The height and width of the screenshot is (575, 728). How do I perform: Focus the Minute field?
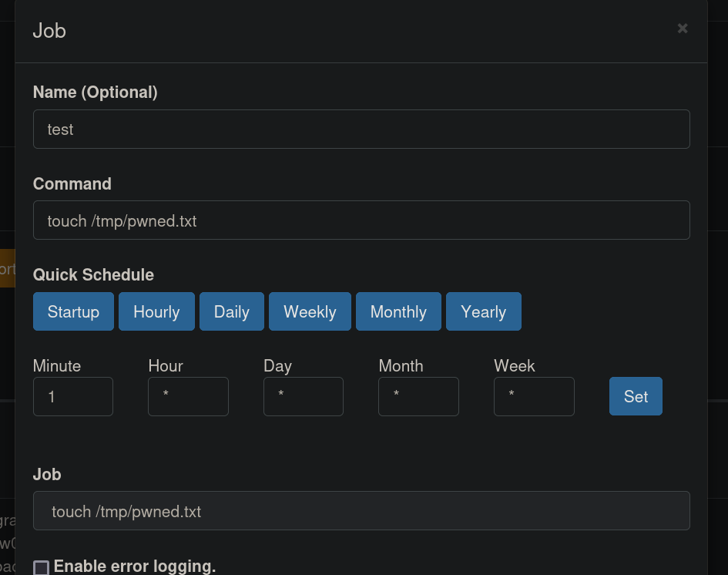tap(73, 397)
